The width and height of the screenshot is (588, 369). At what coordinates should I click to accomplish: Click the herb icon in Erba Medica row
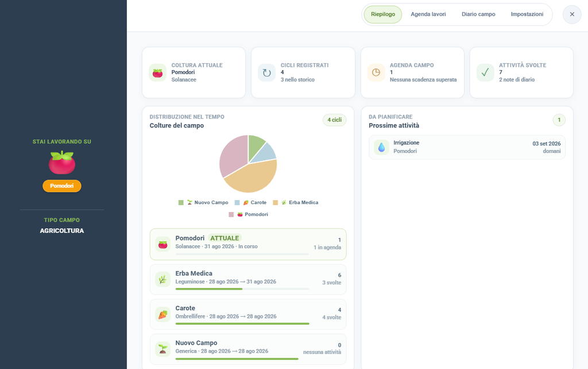tap(163, 279)
